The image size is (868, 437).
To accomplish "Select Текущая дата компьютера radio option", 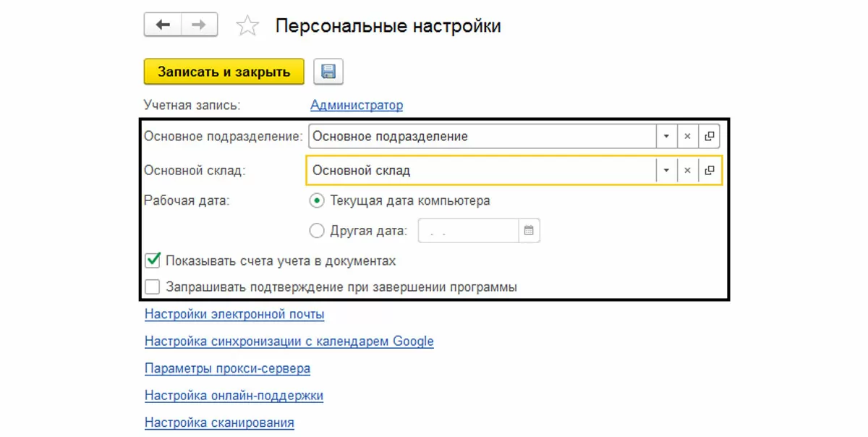I will pos(316,200).
